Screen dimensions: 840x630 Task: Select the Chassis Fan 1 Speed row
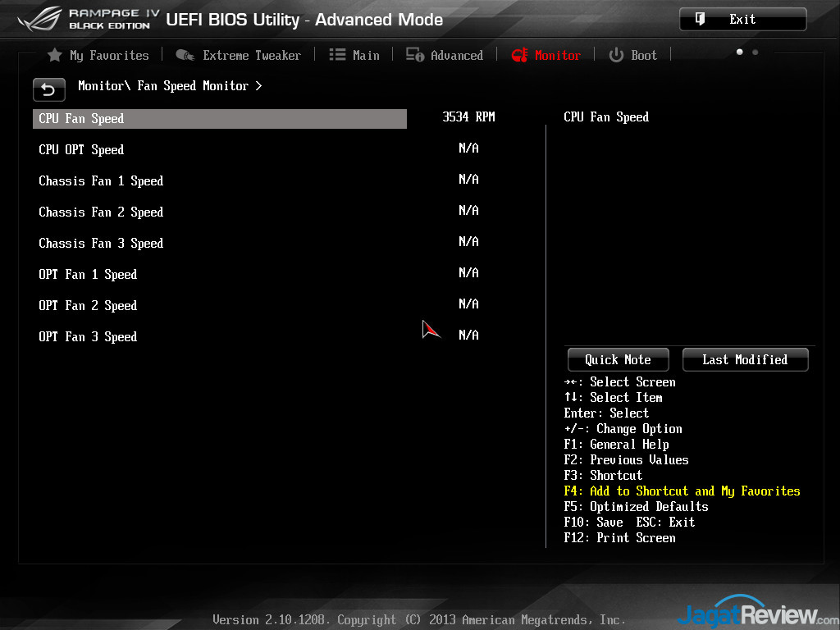click(x=220, y=180)
